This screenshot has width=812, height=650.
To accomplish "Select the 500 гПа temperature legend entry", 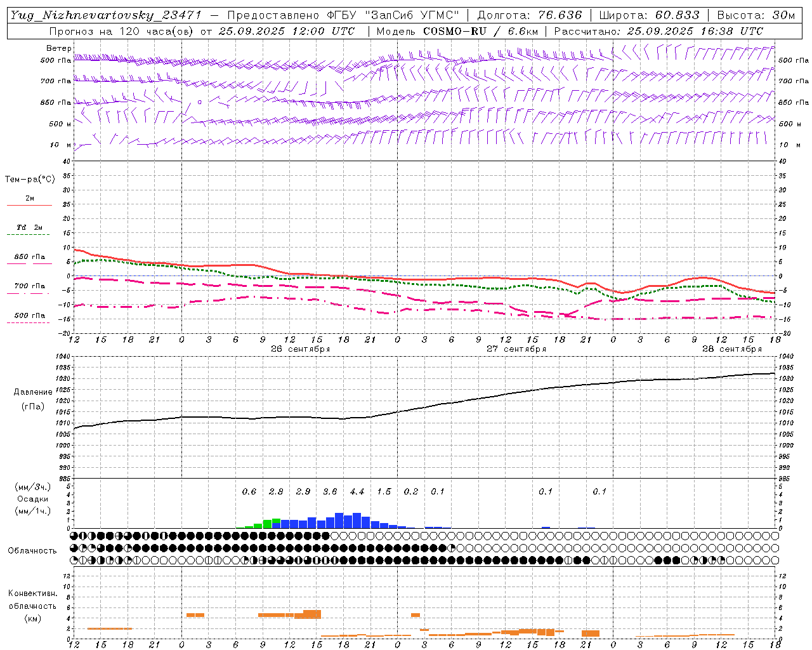I will pos(30,315).
